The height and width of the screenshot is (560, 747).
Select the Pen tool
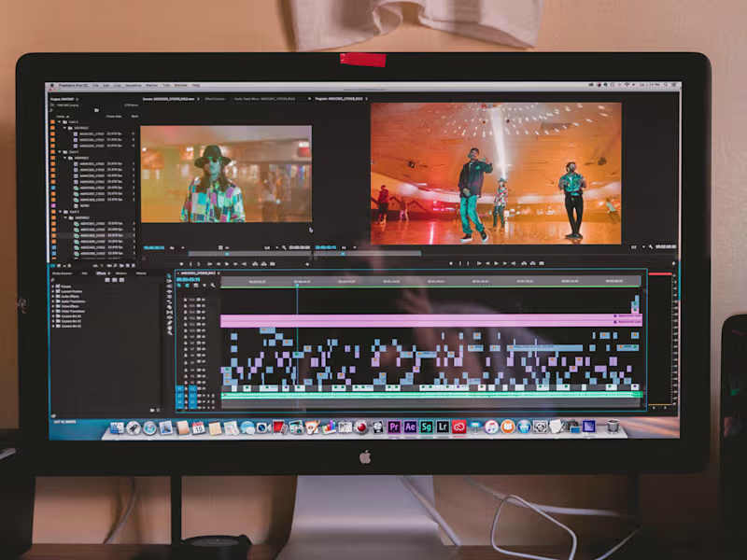(169, 323)
